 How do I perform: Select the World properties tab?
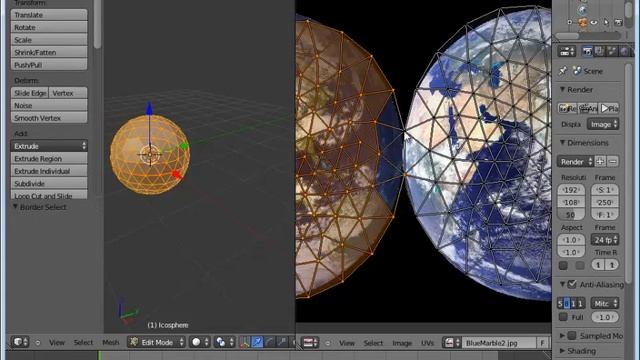click(624, 51)
